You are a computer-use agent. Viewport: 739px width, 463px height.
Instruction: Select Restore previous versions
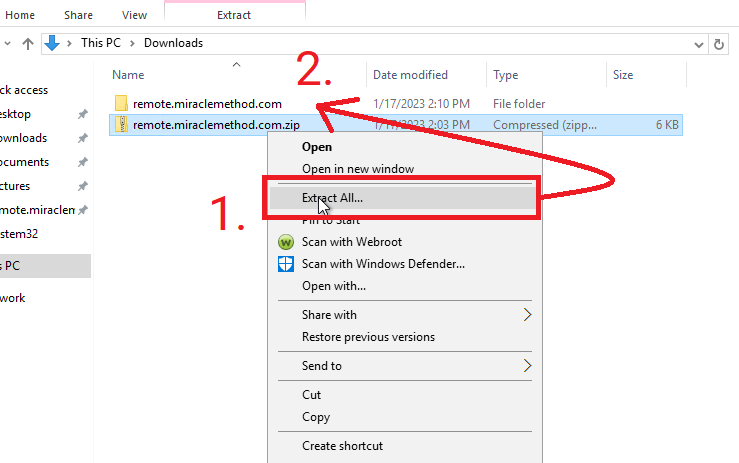(x=368, y=337)
